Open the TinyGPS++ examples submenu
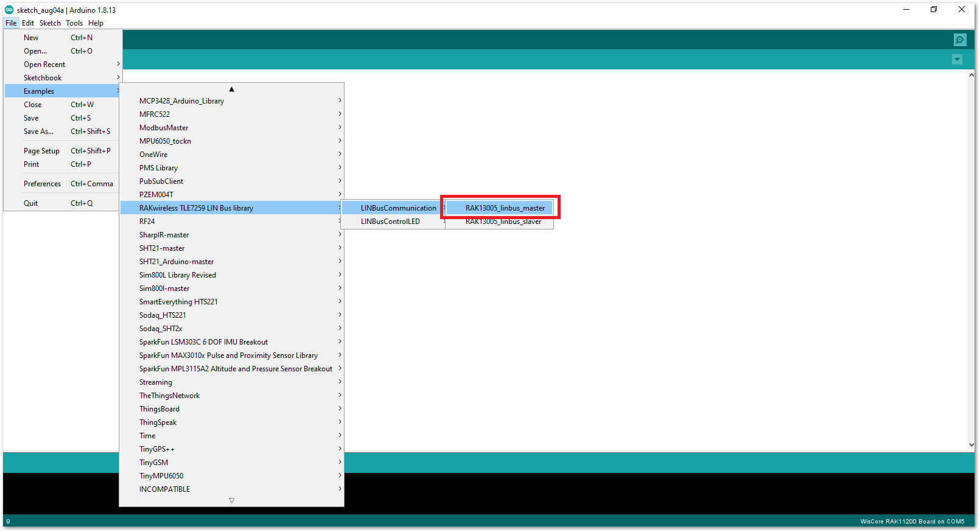Image resolution: width=980 pixels, height=532 pixels. (232, 449)
